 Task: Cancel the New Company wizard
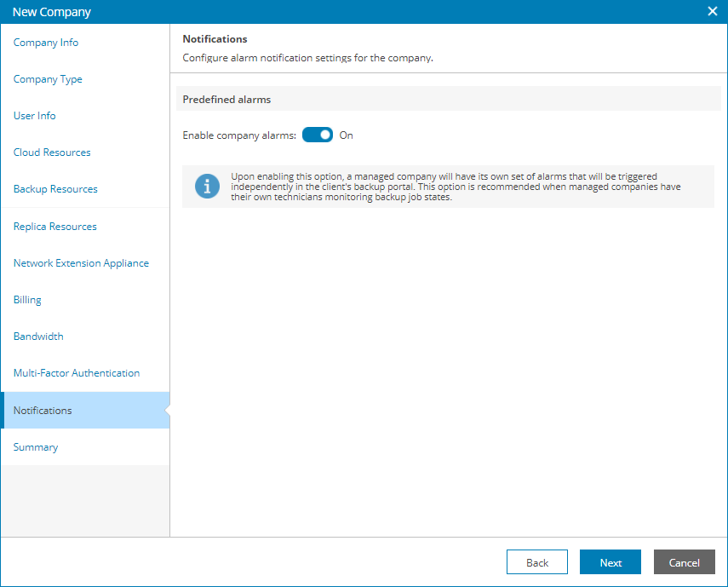[685, 562]
